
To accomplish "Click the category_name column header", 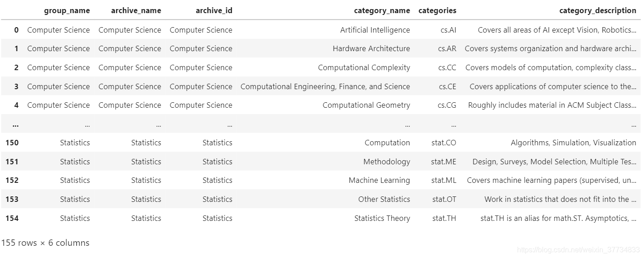I will pyautogui.click(x=382, y=10).
